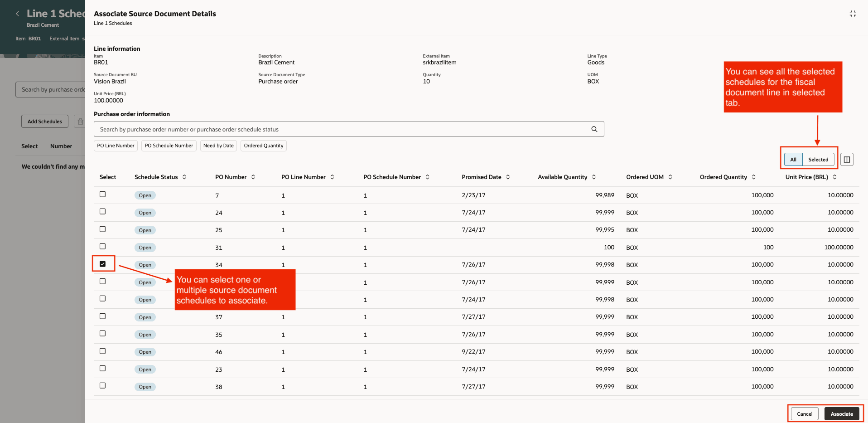Click the srkbrazilitem external item value
Viewport: 868px width, 423px height.
[x=439, y=63]
